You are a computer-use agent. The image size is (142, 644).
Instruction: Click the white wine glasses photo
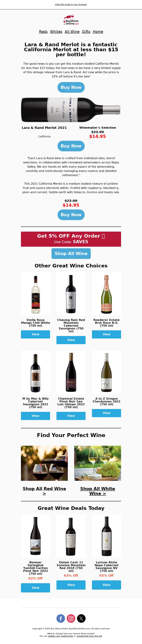pyautogui.click(x=97, y=463)
